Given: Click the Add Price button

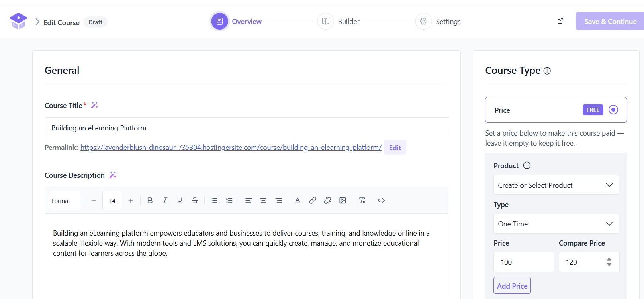Looking at the screenshot, I should pos(512,285).
